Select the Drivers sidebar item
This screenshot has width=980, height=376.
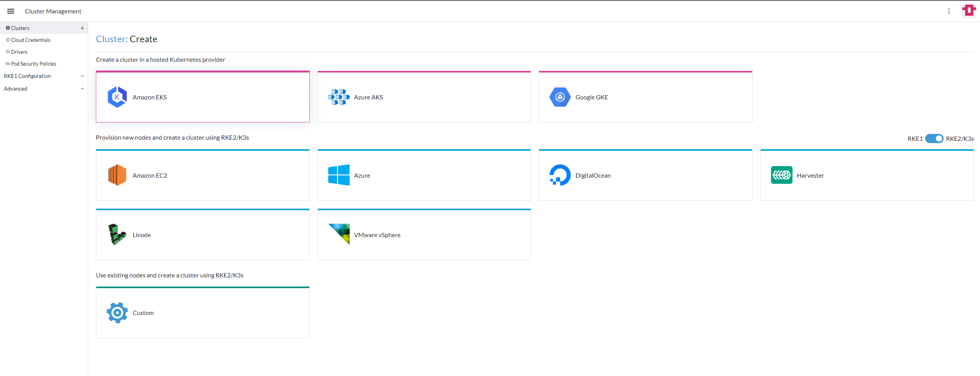point(19,51)
